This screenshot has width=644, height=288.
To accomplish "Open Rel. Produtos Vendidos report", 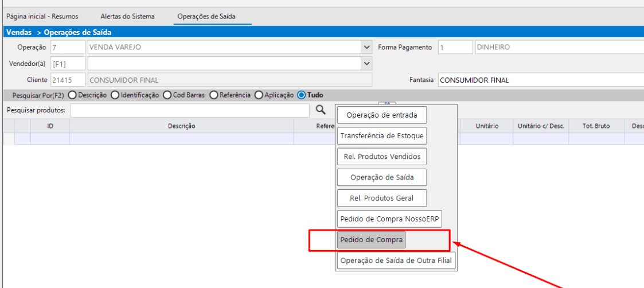I will (x=382, y=157).
